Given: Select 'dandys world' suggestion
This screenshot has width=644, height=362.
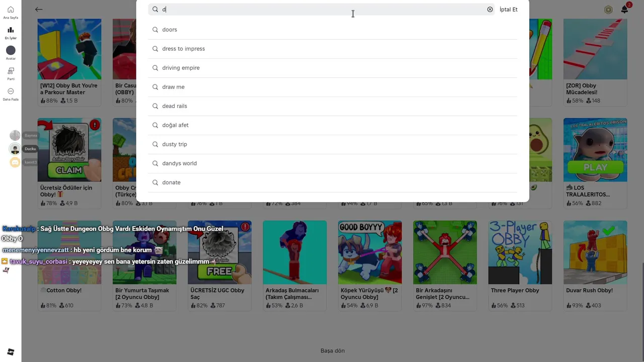Looking at the screenshot, I should point(333,163).
